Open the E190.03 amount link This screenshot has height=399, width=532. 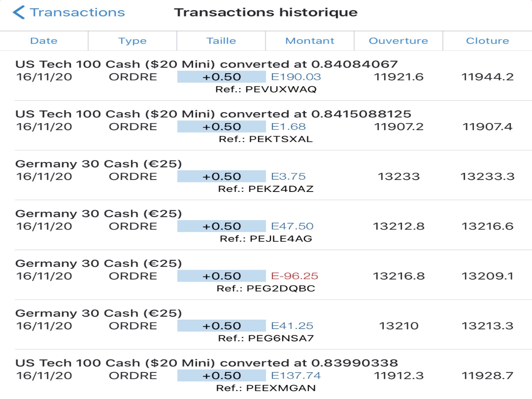point(296,77)
